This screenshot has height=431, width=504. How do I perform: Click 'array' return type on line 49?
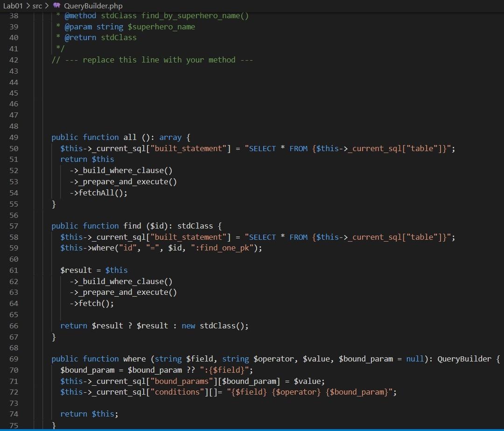[x=170, y=138]
